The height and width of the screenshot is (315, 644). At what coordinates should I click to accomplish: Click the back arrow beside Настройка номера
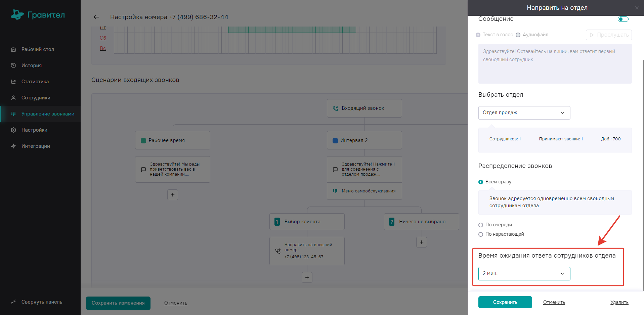(96, 17)
